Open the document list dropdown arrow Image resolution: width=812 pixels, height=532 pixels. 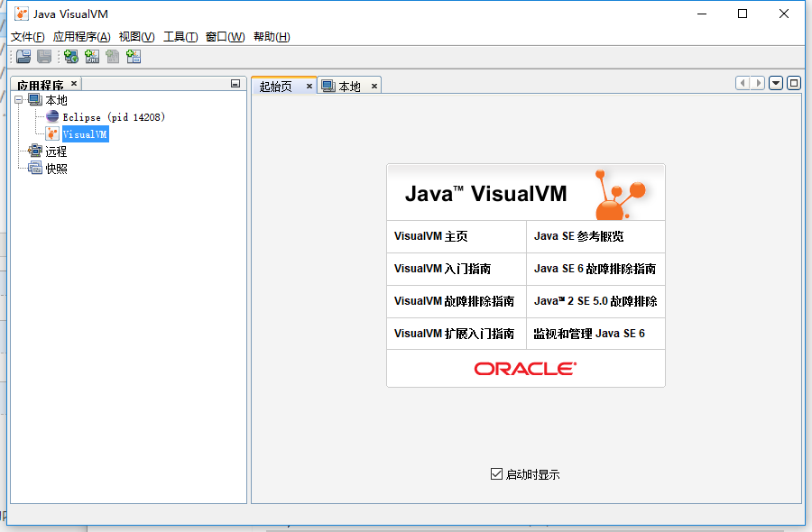pyautogui.click(x=775, y=83)
